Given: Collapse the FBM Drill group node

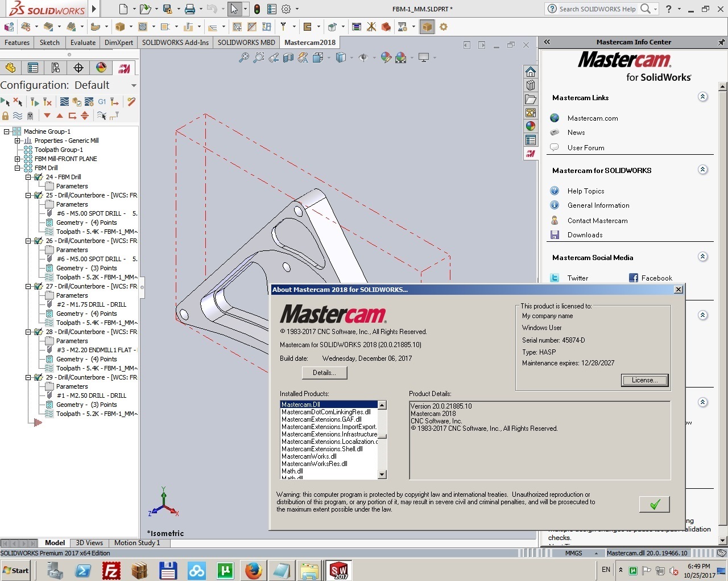Looking at the screenshot, I should (x=17, y=168).
